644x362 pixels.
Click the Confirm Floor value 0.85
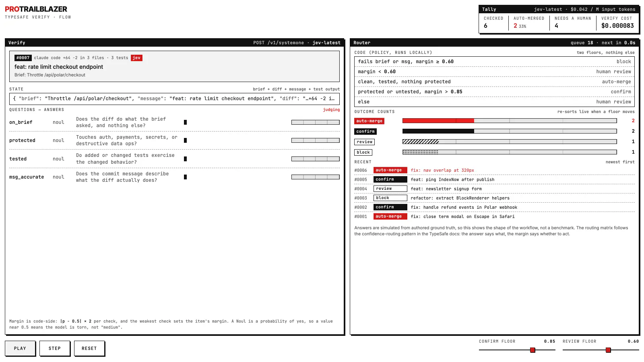(549, 341)
